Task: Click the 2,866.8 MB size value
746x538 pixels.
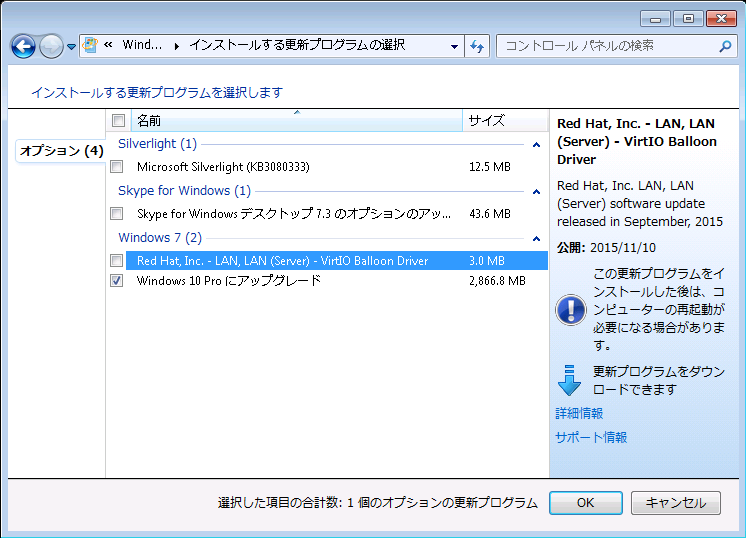Action: pos(497,281)
